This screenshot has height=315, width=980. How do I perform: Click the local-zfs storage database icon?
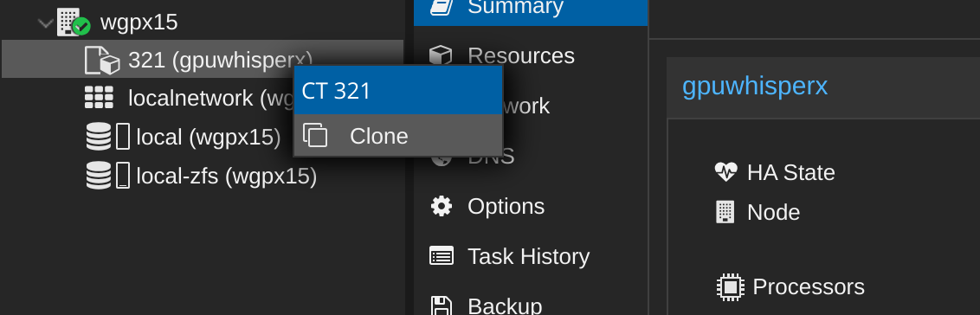[98, 176]
